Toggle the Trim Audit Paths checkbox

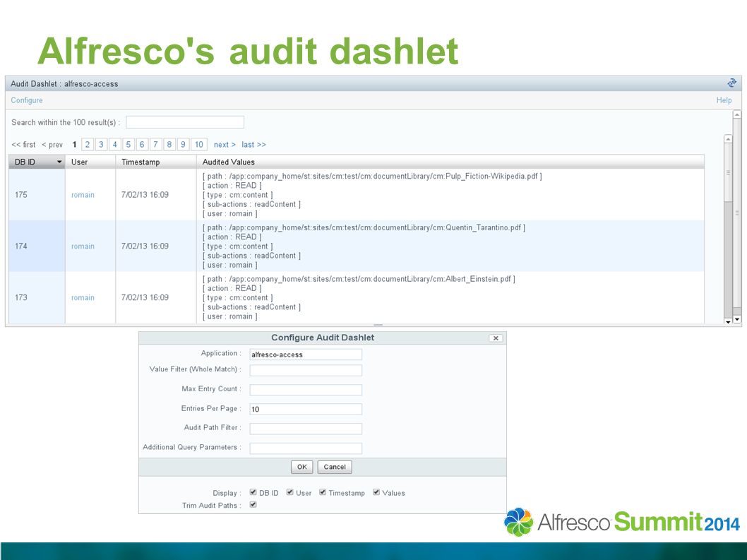click(x=253, y=504)
